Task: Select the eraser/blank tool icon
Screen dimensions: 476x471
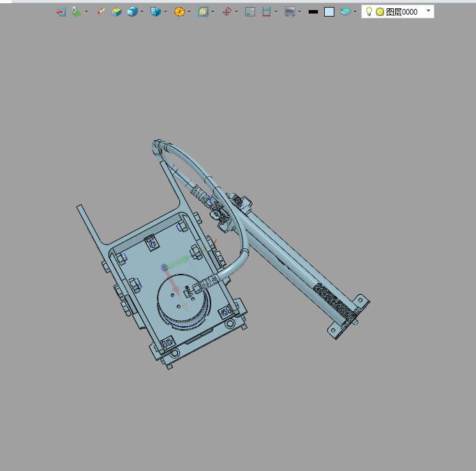Action: [x=101, y=11]
